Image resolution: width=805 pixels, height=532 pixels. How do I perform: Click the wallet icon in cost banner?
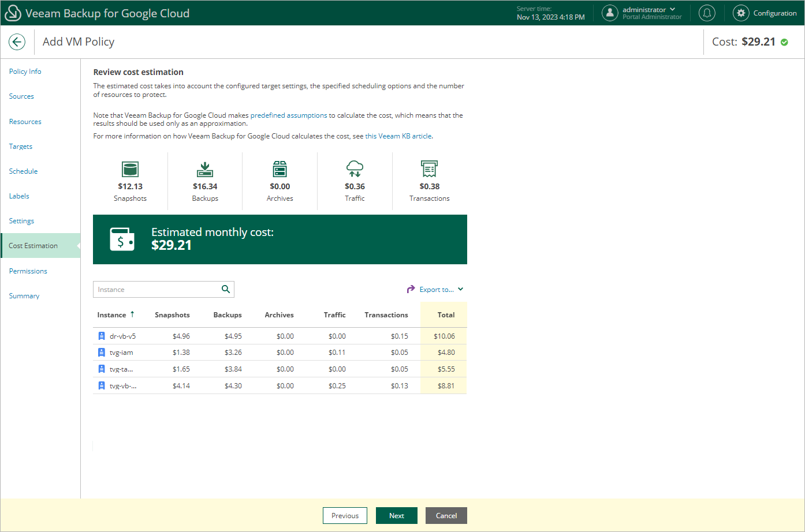click(122, 239)
